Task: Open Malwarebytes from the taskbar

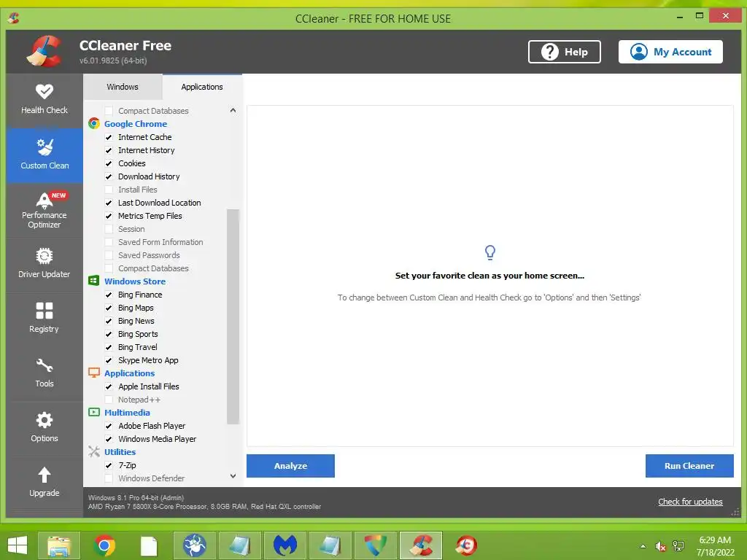Action: [x=285, y=545]
